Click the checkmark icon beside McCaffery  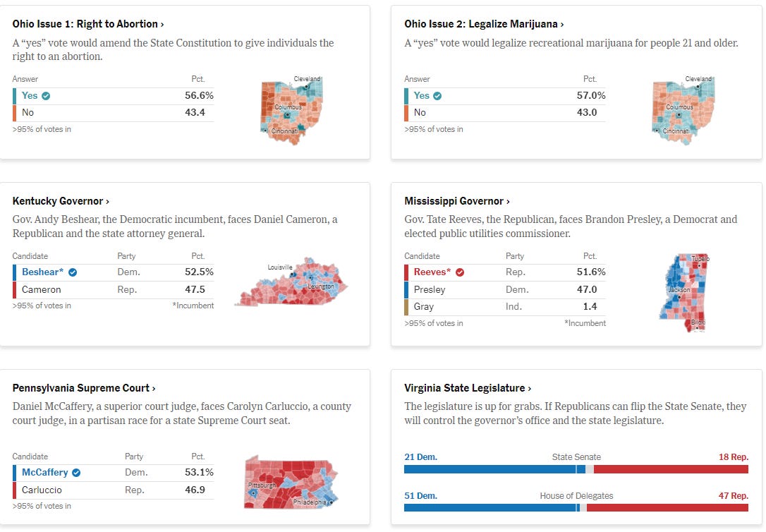point(76,473)
